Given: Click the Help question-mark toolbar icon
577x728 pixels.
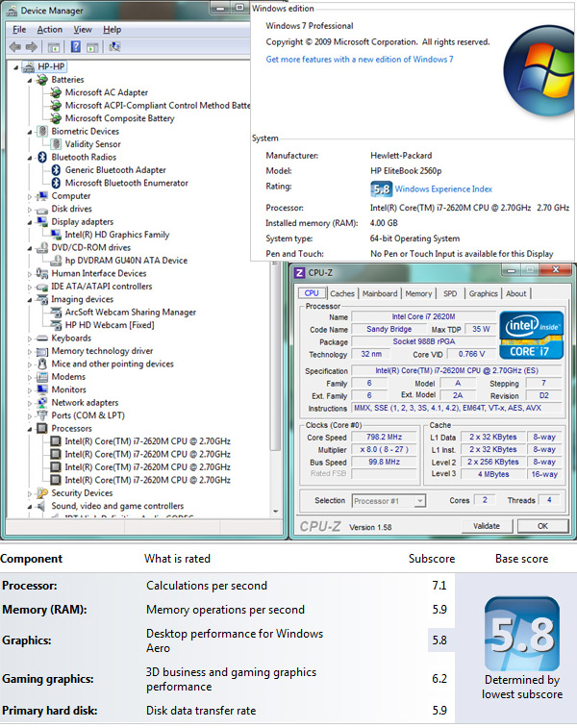Looking at the screenshot, I should (x=75, y=47).
